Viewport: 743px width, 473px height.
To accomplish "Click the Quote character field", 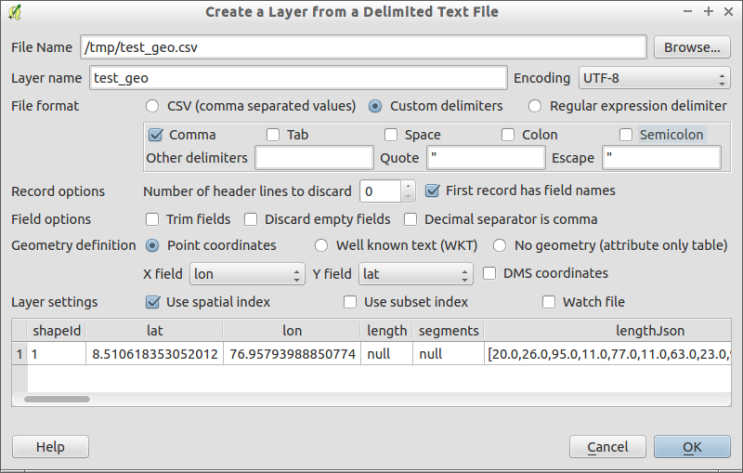I will tap(486, 158).
